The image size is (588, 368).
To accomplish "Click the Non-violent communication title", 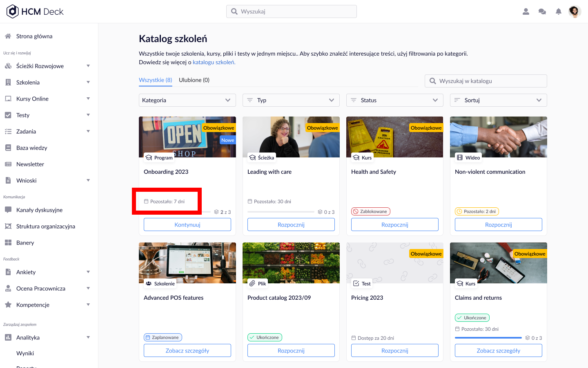I will click(490, 172).
